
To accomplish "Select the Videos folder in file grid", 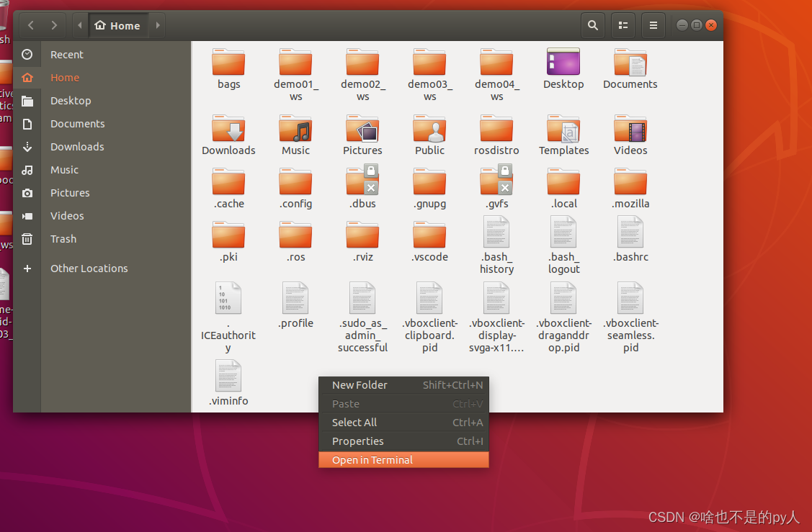I will point(630,135).
